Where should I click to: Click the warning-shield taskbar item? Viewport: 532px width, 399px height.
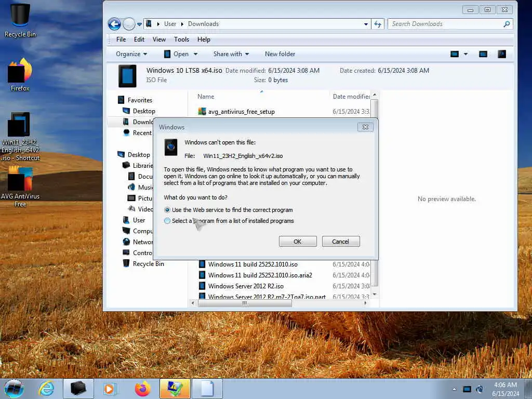(x=175, y=389)
